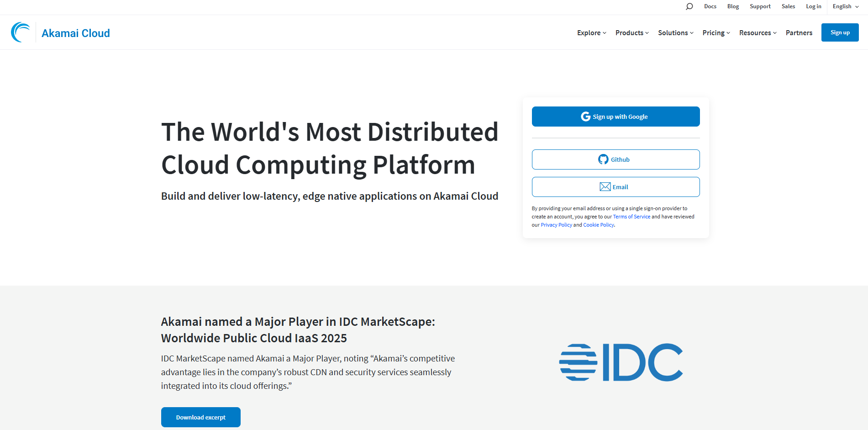Go to Docs in top bar
This screenshot has height=430, width=868.
tap(710, 6)
